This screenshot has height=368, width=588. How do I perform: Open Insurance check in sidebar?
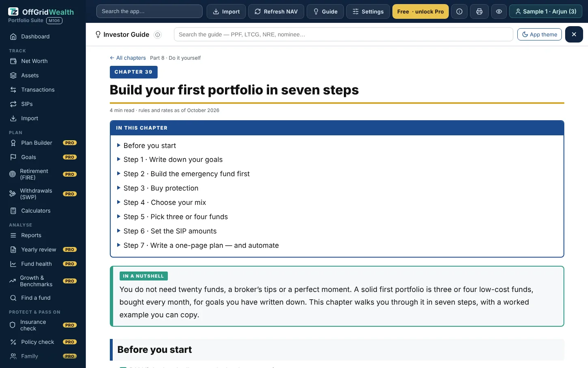(43, 325)
